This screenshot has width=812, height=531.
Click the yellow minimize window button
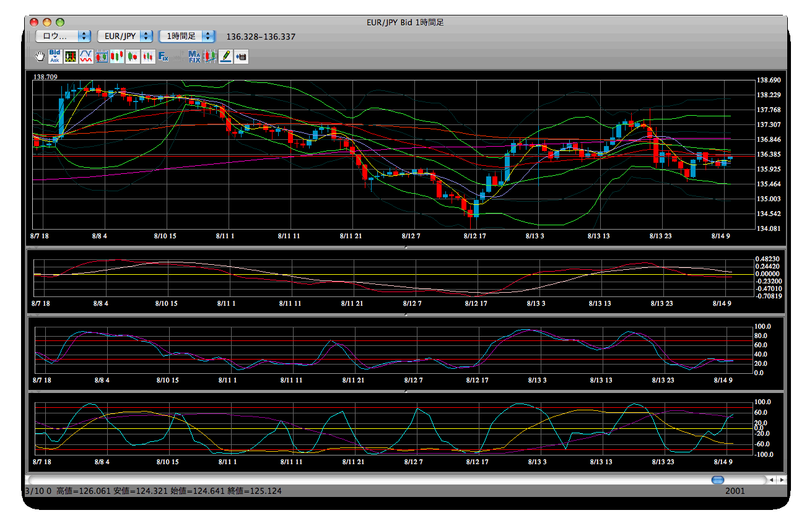(x=47, y=22)
